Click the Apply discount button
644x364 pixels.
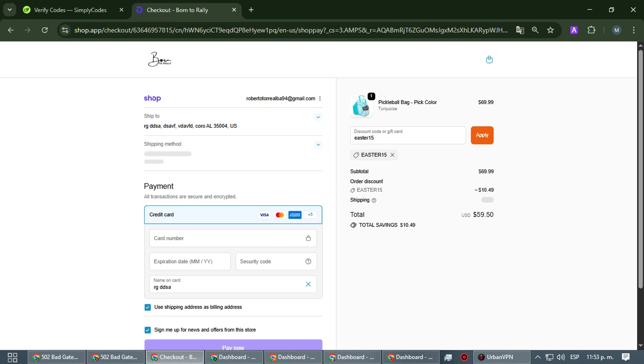tap(482, 135)
